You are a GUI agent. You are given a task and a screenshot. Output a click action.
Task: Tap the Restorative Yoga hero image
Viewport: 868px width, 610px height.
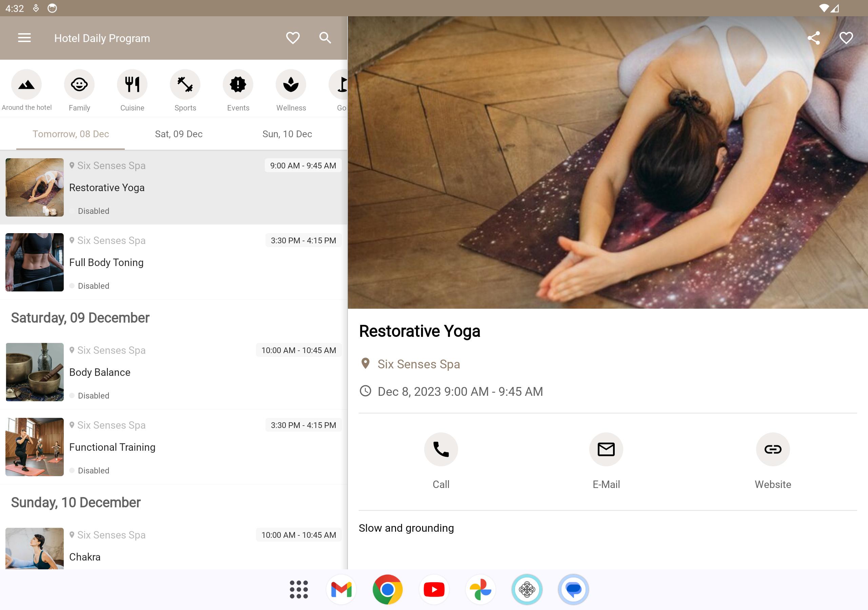pyautogui.click(x=608, y=163)
